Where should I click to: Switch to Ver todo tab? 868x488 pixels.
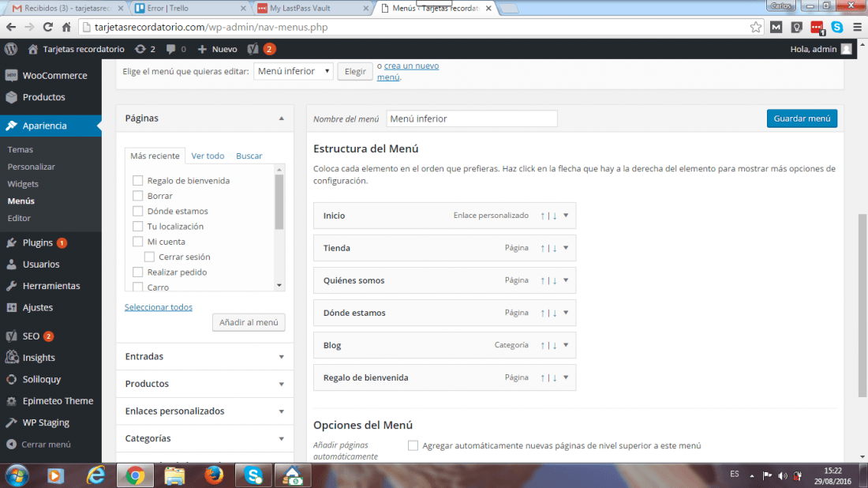click(x=208, y=156)
